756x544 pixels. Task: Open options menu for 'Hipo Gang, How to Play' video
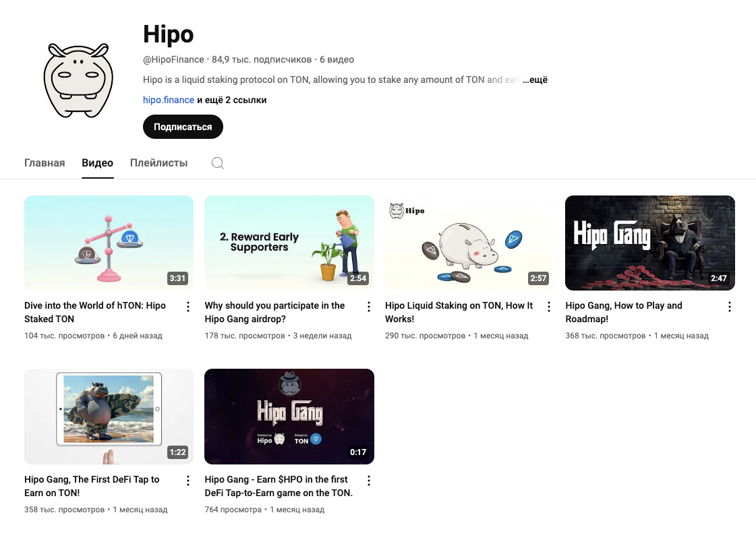pyautogui.click(x=730, y=307)
